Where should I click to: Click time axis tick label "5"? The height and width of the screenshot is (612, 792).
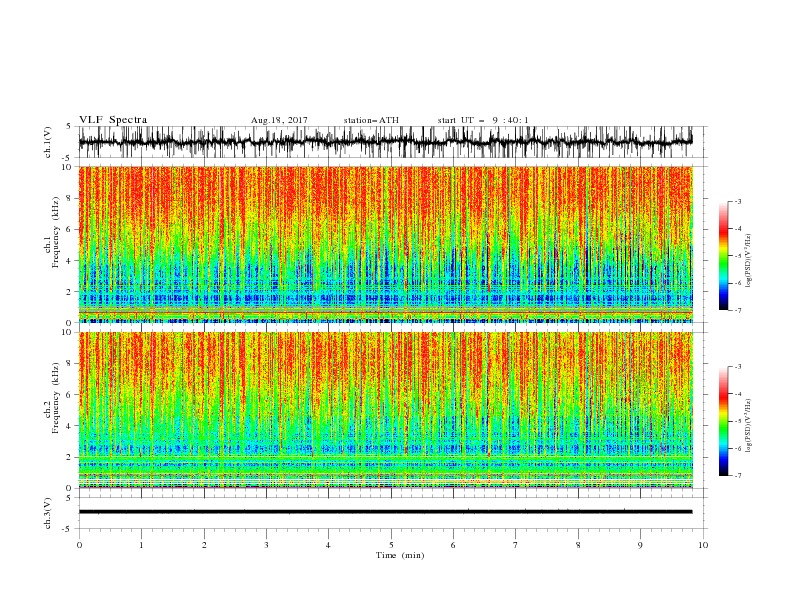click(391, 545)
